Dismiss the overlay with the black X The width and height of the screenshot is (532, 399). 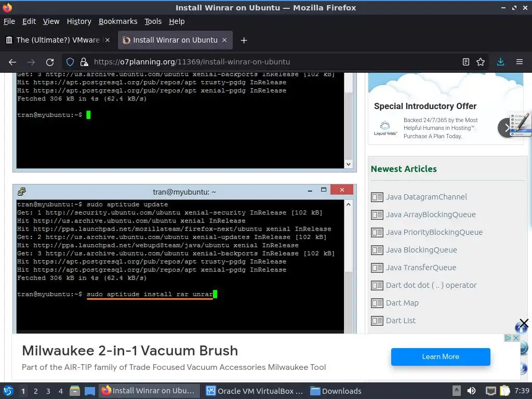(524, 323)
